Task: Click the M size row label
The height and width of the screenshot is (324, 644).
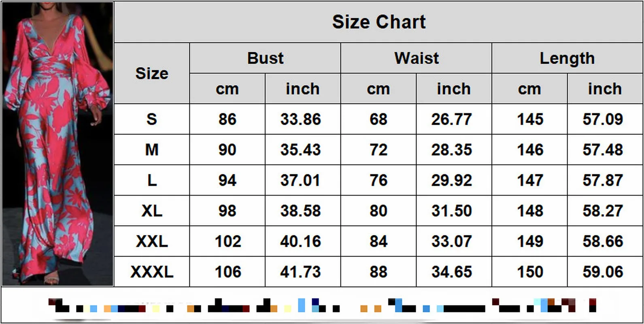Action: click(152, 150)
